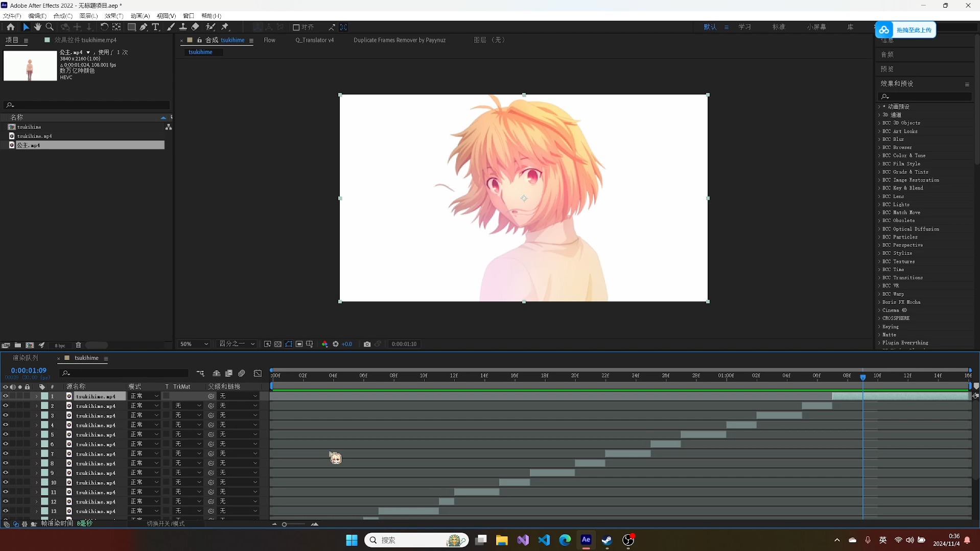Open the grid and guide options icon
This screenshot has height=551, width=980.
coord(310,344)
